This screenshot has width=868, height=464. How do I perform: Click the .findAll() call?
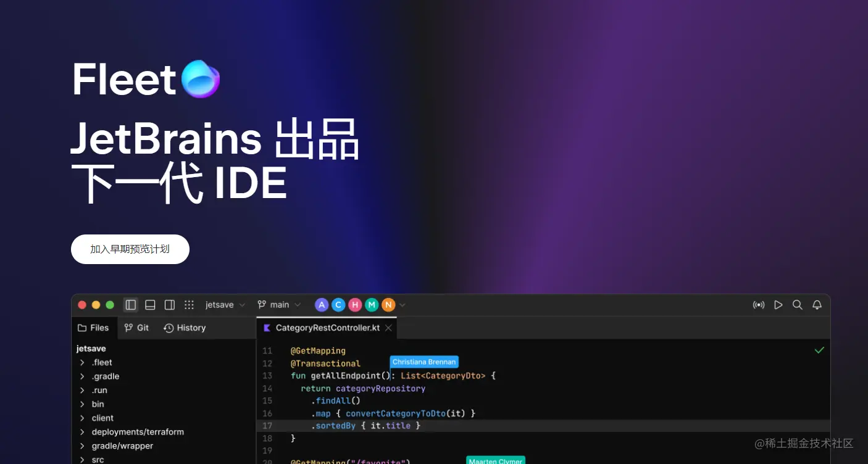pos(335,401)
